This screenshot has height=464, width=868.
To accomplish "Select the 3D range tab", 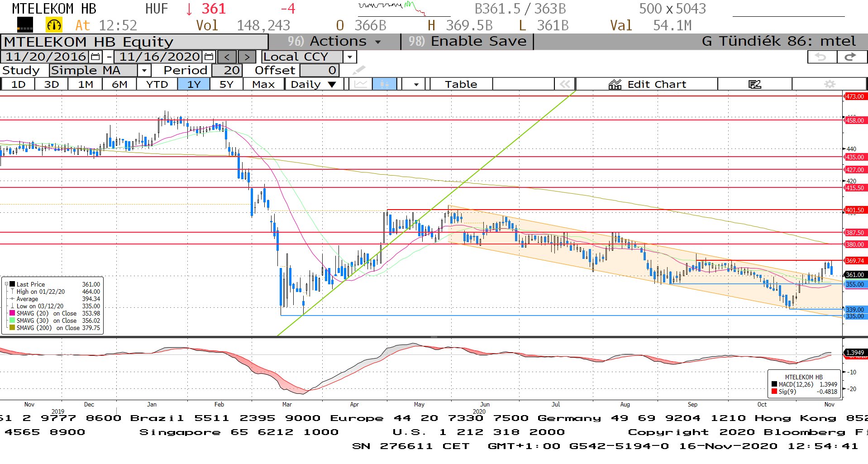I will pyautogui.click(x=52, y=84).
